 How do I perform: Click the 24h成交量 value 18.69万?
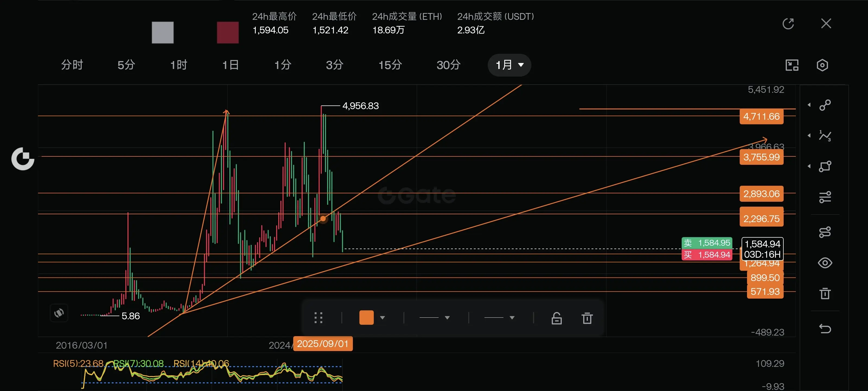pyautogui.click(x=388, y=30)
